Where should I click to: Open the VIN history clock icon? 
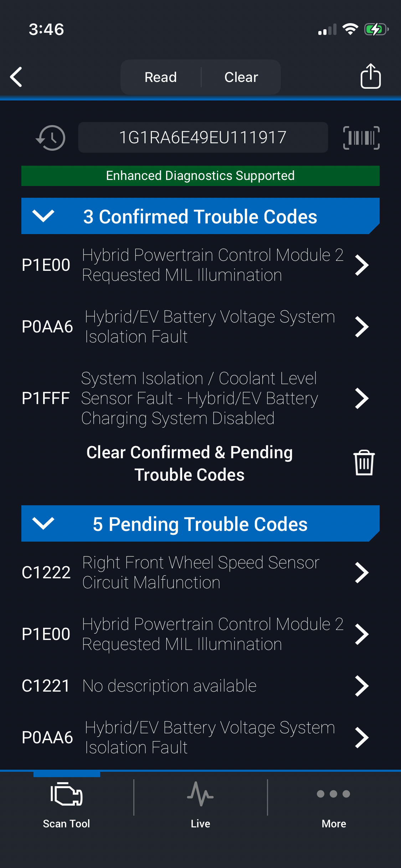coord(51,138)
